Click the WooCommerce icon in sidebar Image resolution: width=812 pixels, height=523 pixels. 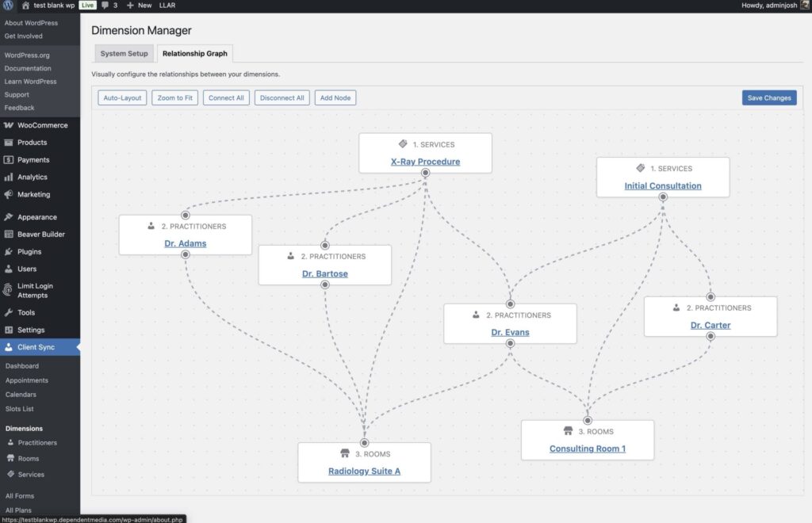click(x=9, y=125)
